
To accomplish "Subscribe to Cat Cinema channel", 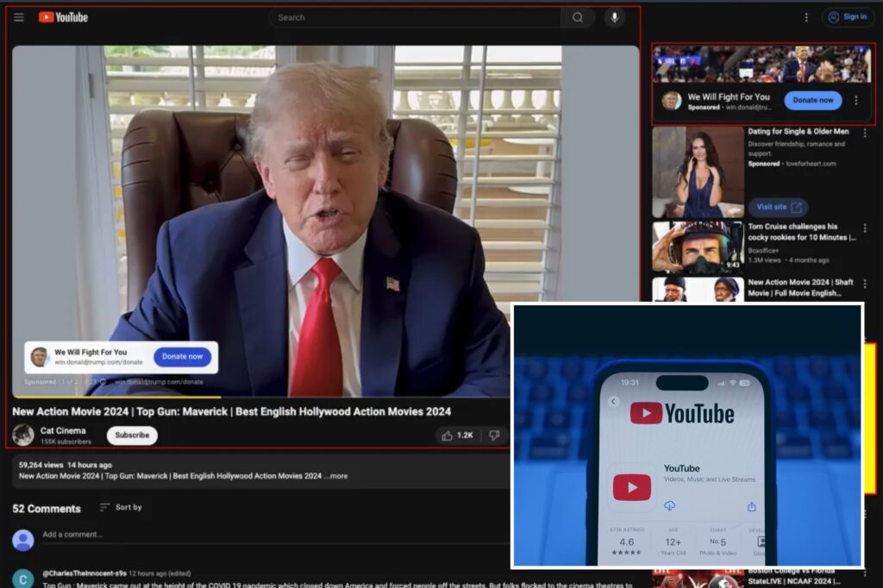I will 132,435.
